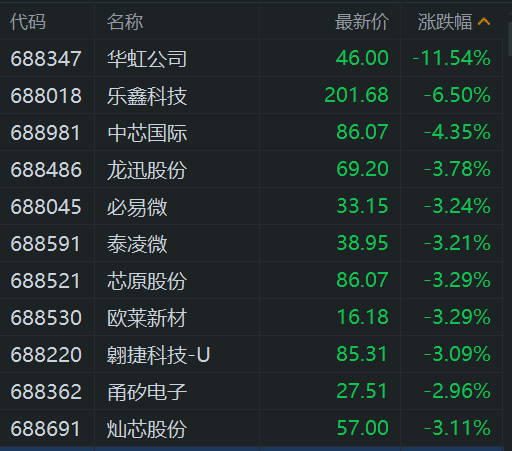Open stock 必易微

click(x=137, y=207)
